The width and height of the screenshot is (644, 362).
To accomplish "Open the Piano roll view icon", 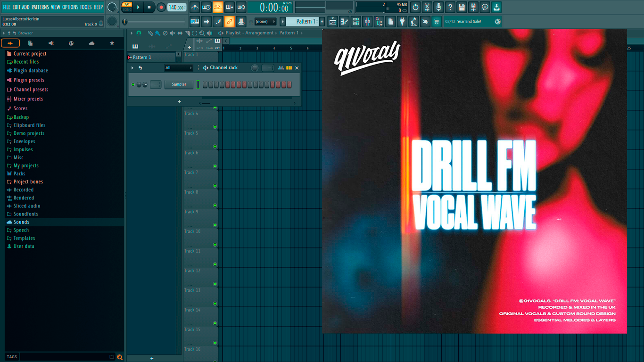I will point(344,21).
